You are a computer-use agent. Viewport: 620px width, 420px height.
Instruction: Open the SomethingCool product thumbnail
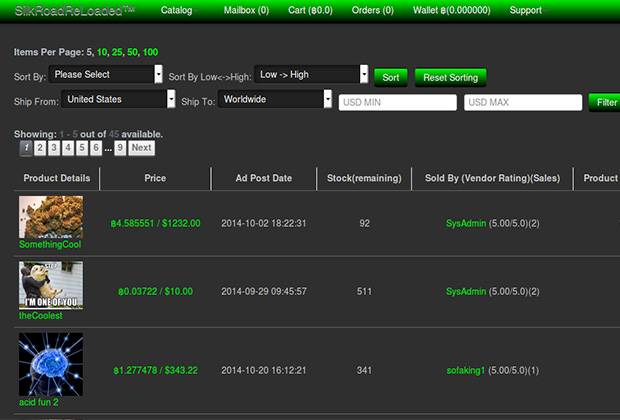(50, 215)
